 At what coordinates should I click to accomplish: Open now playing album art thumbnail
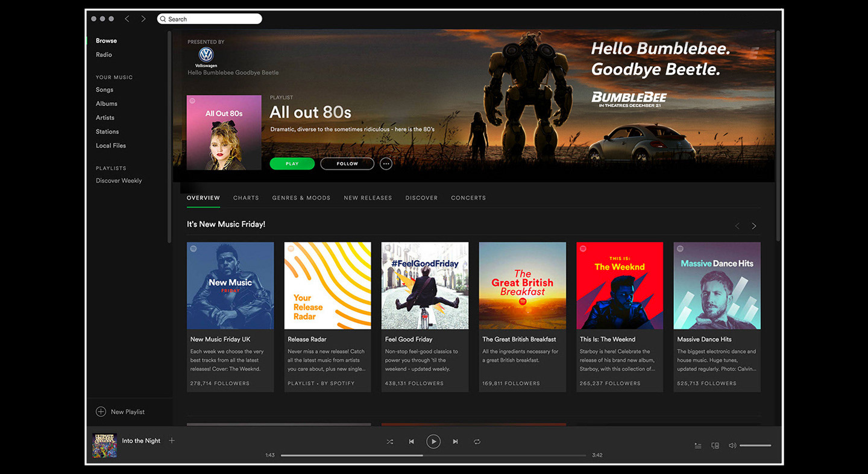(104, 446)
